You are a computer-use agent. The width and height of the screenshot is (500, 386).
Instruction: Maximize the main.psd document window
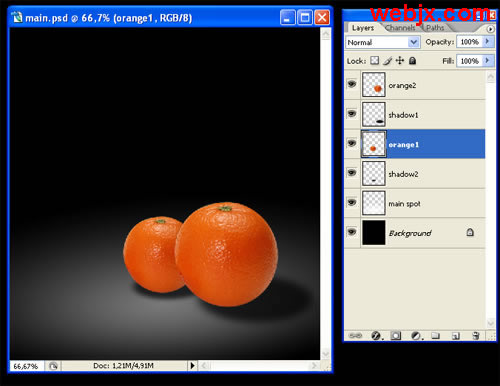click(x=305, y=17)
